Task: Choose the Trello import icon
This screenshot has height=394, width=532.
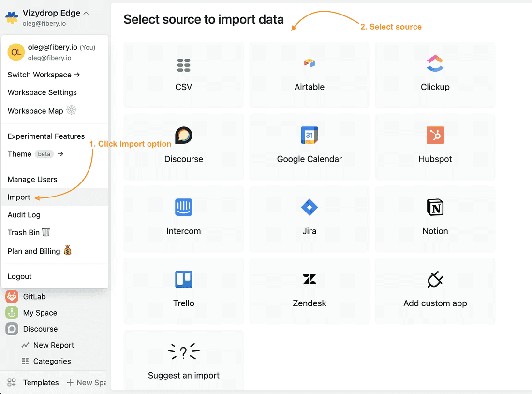Action: (184, 279)
